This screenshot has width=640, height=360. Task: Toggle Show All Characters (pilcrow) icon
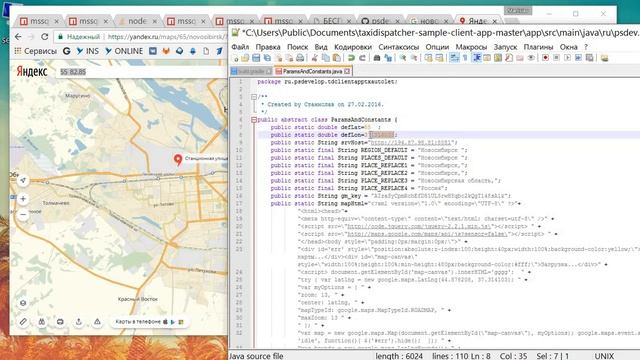click(x=465, y=58)
